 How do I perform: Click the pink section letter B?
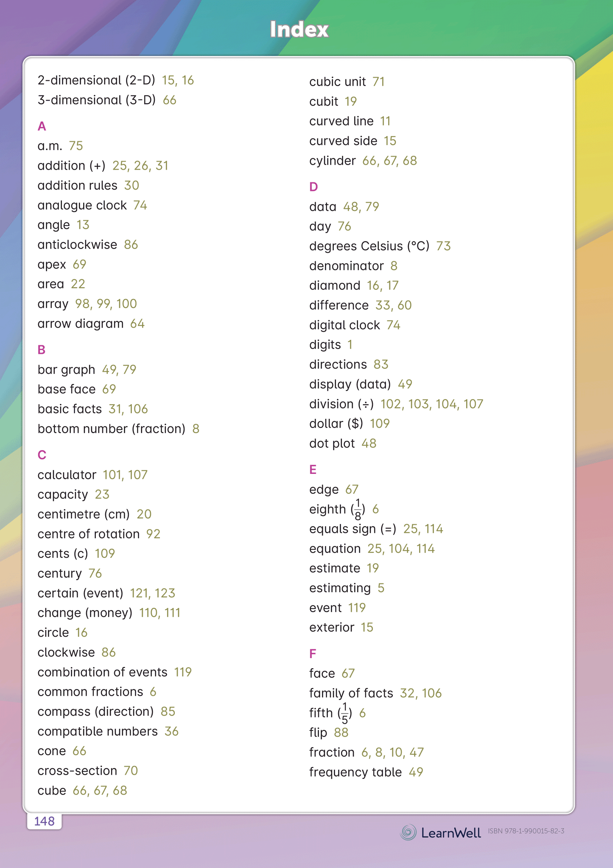41,350
